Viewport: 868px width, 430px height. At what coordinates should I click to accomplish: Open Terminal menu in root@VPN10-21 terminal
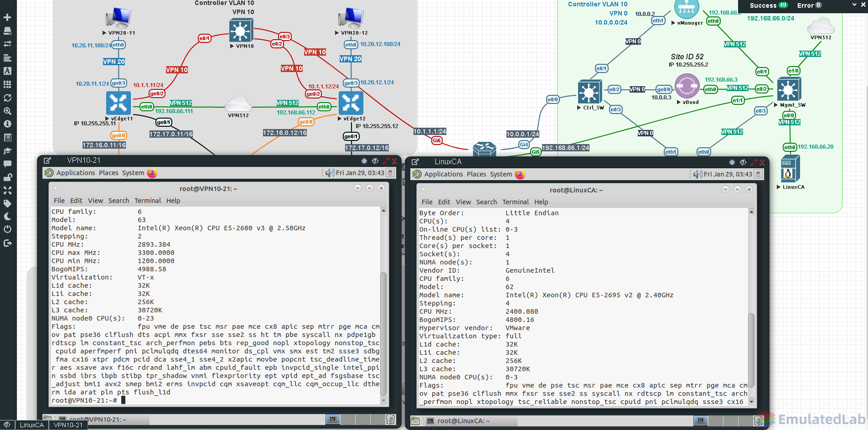[x=148, y=201]
